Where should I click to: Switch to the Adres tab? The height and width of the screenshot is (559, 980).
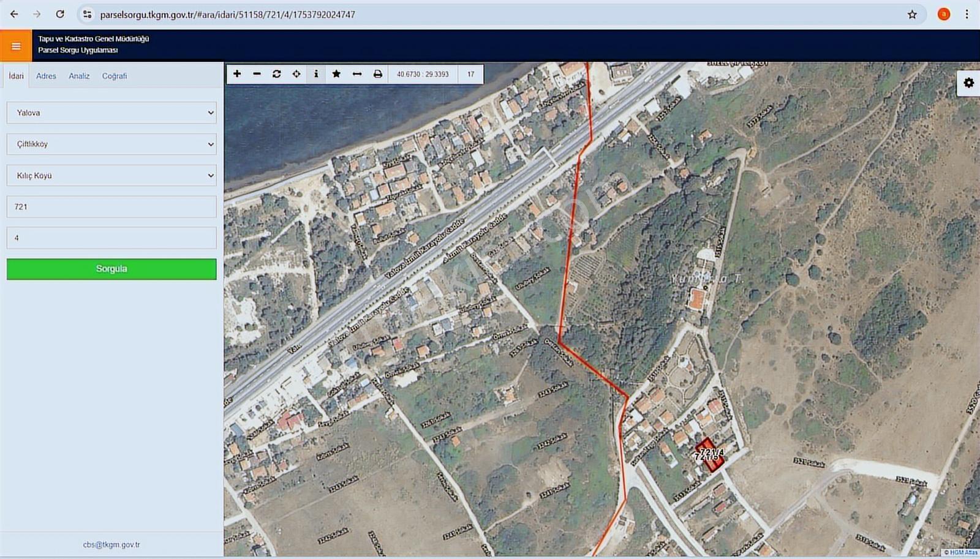click(x=46, y=76)
